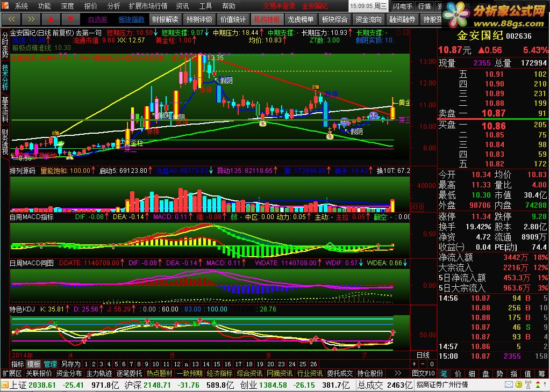550x392 pixels.
Task: Click 上证 index value 2038.61
Action: pos(42,386)
